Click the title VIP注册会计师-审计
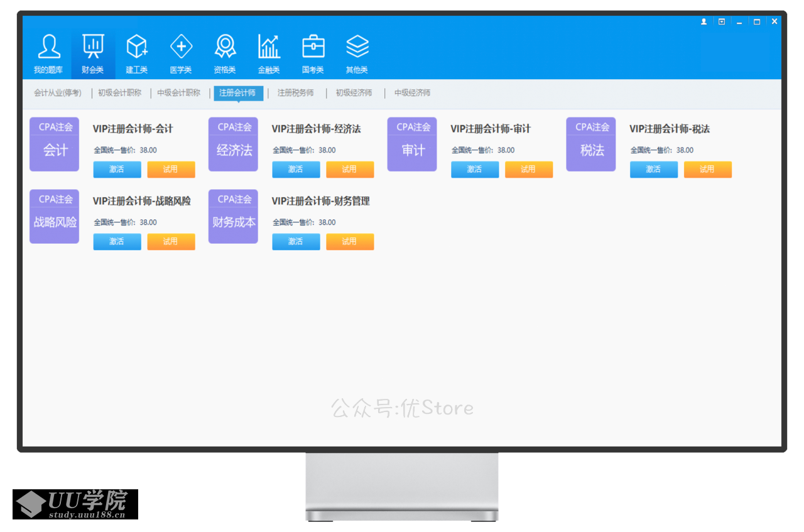 [491, 129]
